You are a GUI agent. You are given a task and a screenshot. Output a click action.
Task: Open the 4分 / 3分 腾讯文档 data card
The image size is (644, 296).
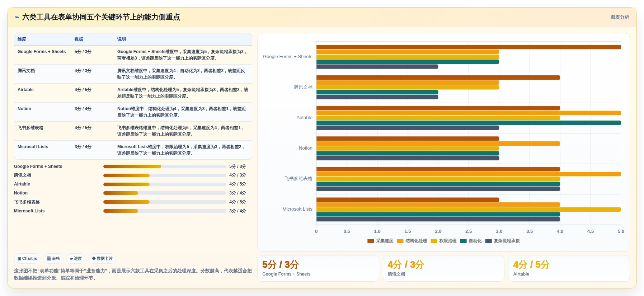pyautogui.click(x=443, y=268)
